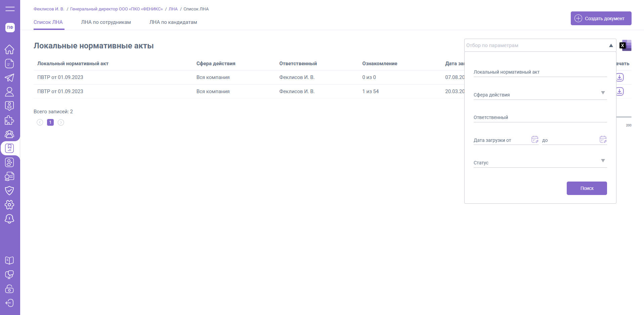The height and width of the screenshot is (315, 644).
Task: Open the support chat monitor icon
Action: pyautogui.click(x=9, y=275)
